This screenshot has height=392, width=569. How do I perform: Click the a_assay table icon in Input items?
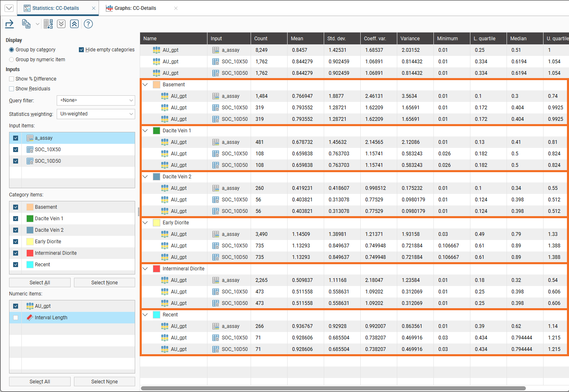[30, 138]
